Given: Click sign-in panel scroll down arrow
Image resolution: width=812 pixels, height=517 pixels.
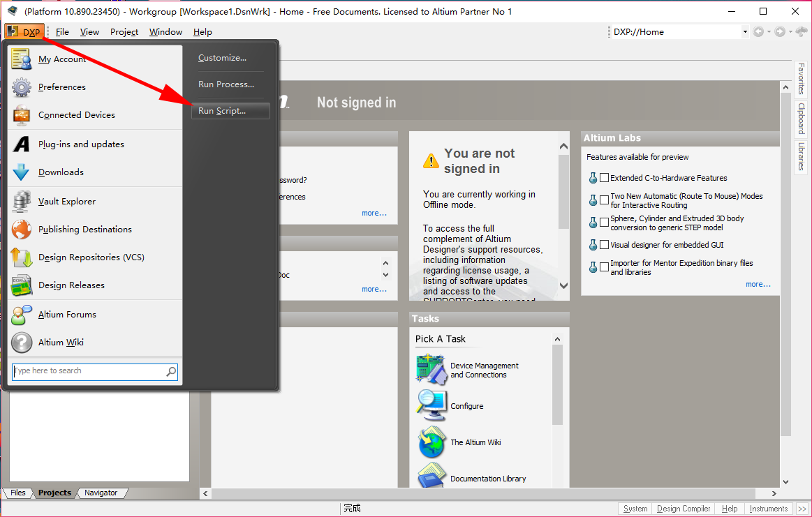Looking at the screenshot, I should [564, 285].
